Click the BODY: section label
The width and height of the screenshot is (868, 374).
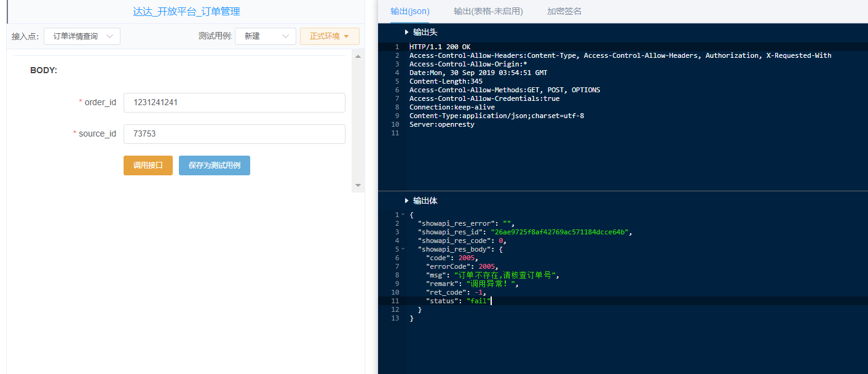pos(44,71)
